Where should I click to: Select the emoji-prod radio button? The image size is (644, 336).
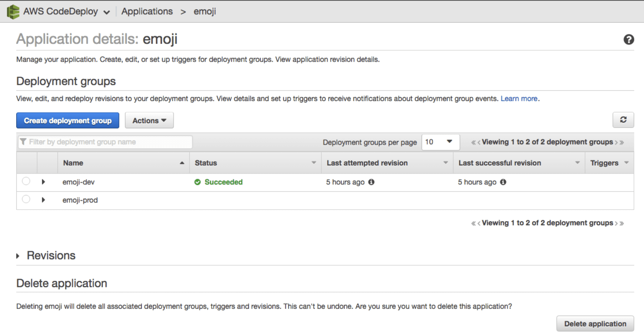point(26,199)
